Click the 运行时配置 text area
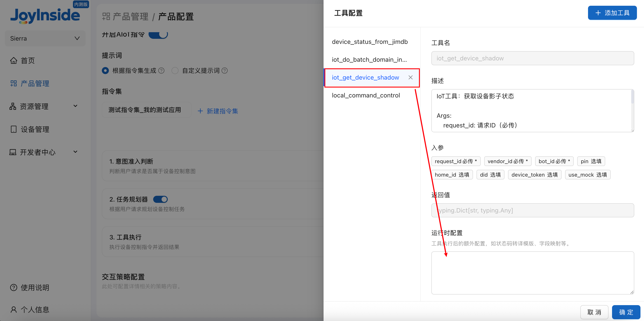The height and width of the screenshot is (321, 644). 532,273
